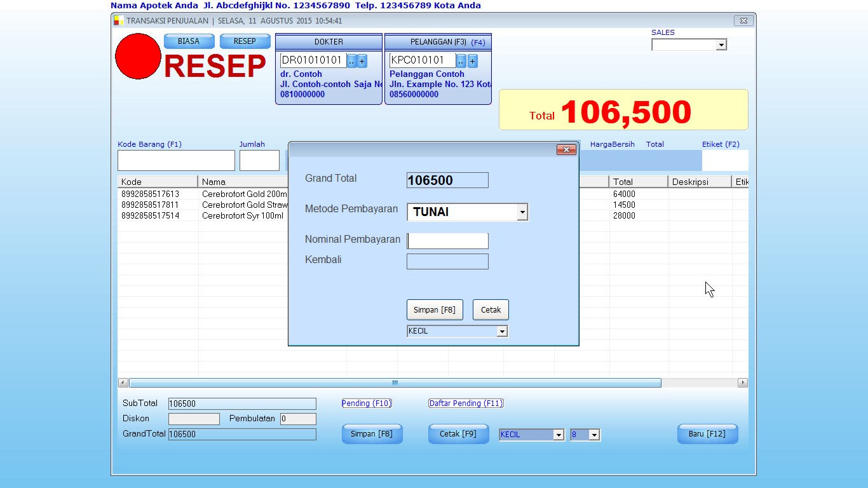
Task: Focus Nominal Pembayaran input field
Action: pos(447,241)
